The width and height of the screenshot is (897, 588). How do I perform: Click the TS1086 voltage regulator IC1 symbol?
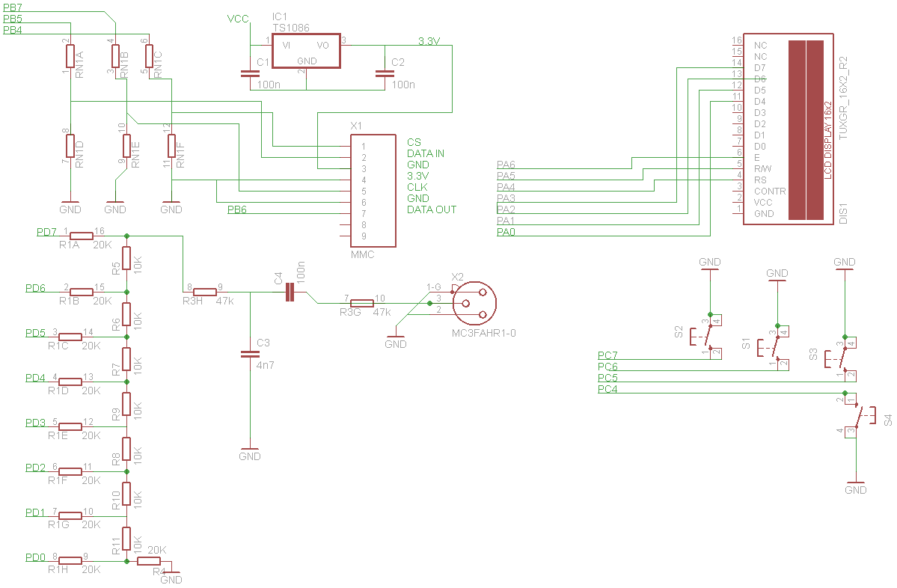click(306, 51)
